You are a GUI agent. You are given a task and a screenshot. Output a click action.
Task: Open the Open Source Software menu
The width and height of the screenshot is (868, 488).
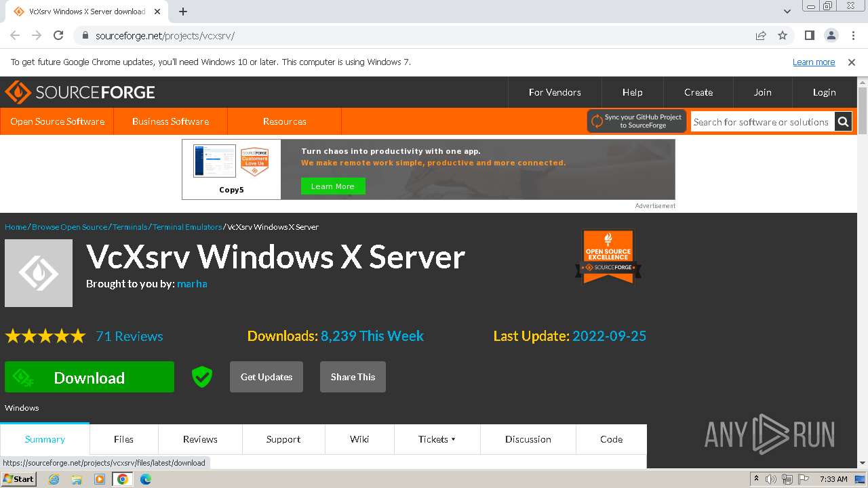pyautogui.click(x=57, y=121)
